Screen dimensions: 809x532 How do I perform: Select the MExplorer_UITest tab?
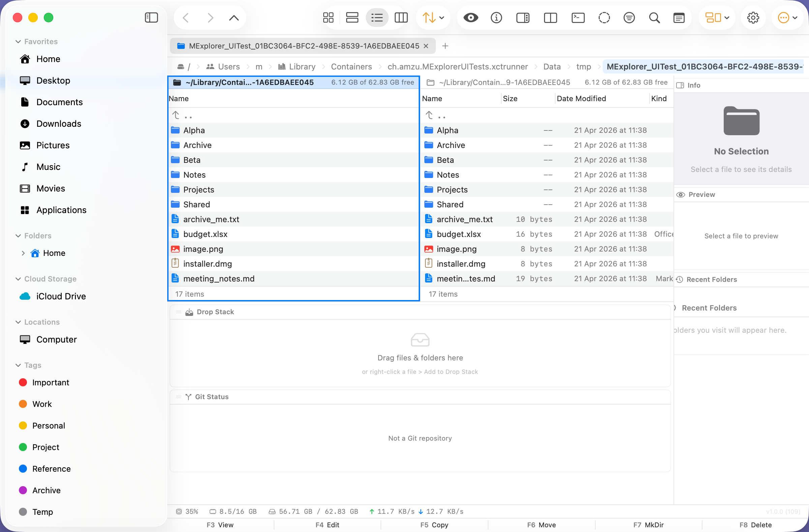tap(302, 46)
